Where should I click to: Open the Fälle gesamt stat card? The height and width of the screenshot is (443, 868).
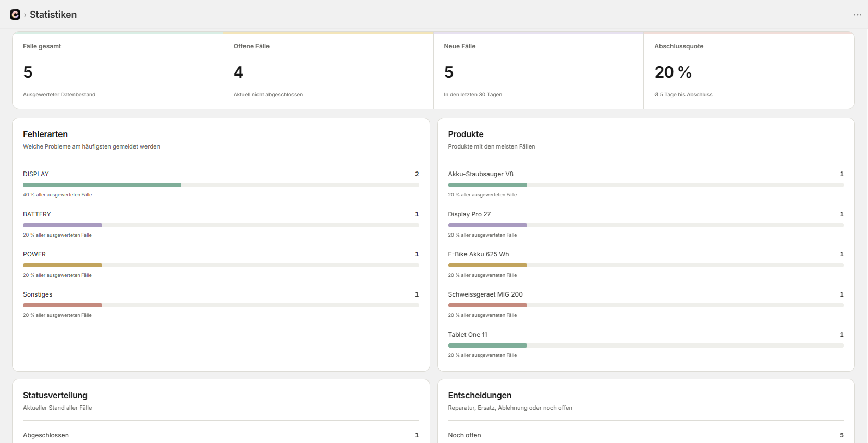[118, 70]
